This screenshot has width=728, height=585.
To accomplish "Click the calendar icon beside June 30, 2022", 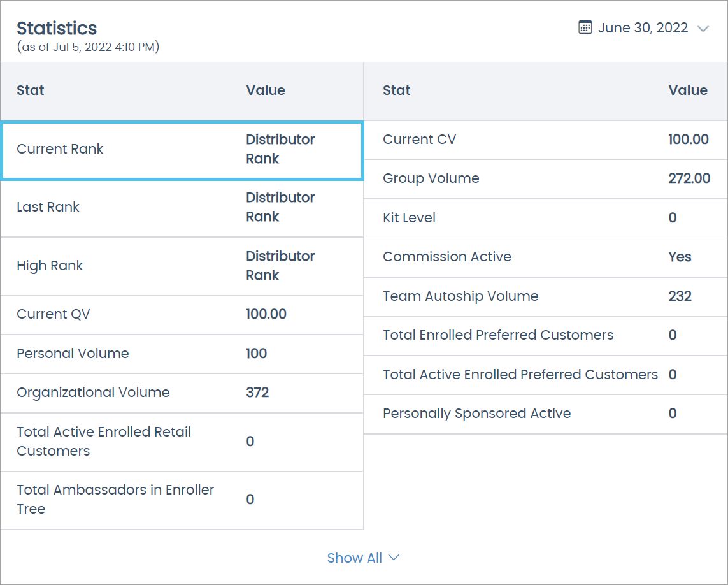I will [585, 27].
